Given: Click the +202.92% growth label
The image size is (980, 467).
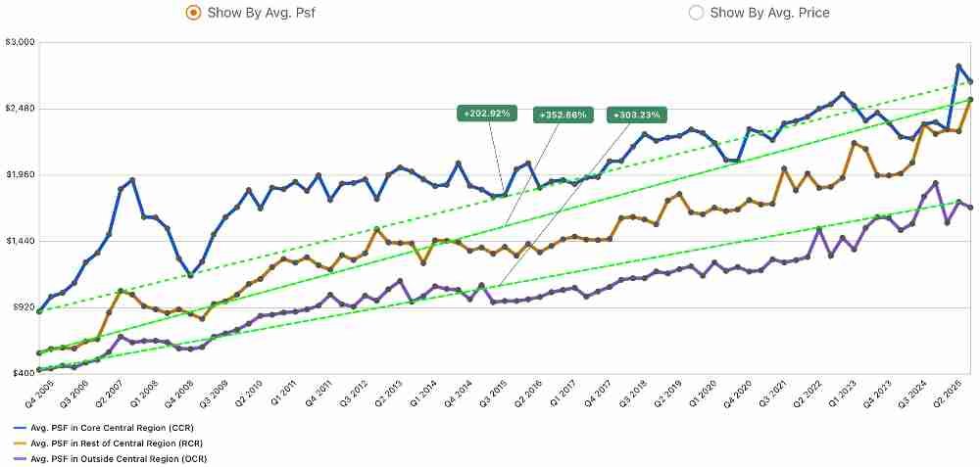Looking at the screenshot, I should point(485,114).
